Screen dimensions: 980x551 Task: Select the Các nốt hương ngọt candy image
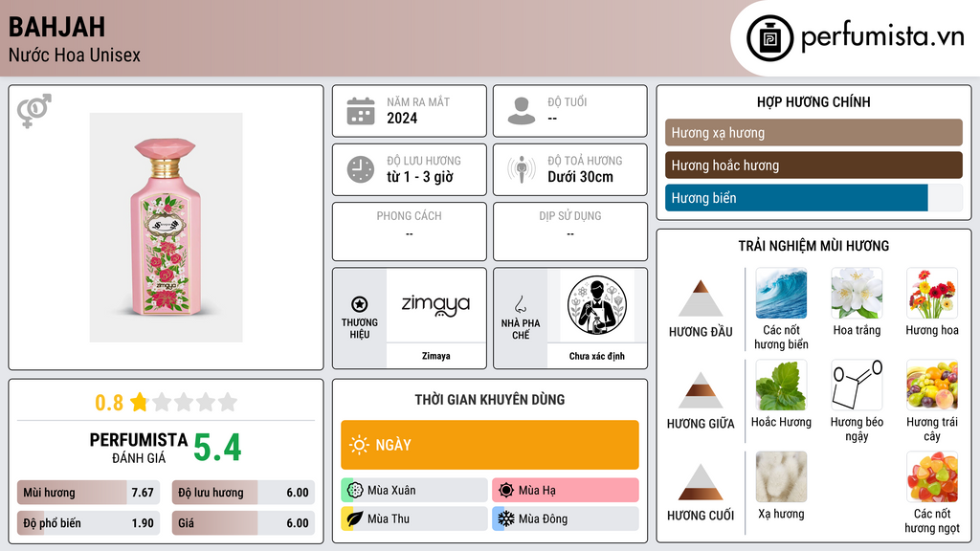(x=932, y=477)
